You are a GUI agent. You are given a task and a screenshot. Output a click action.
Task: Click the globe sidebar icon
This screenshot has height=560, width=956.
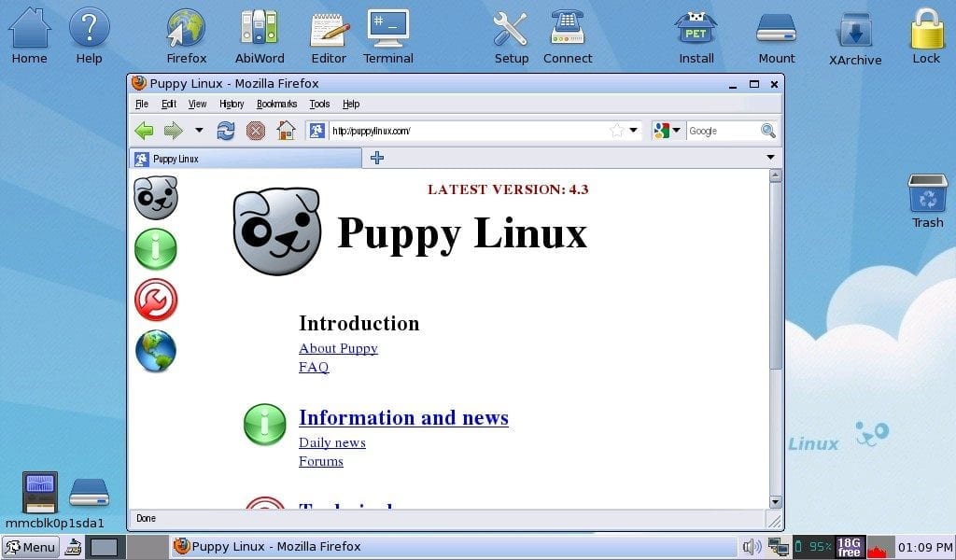click(156, 351)
